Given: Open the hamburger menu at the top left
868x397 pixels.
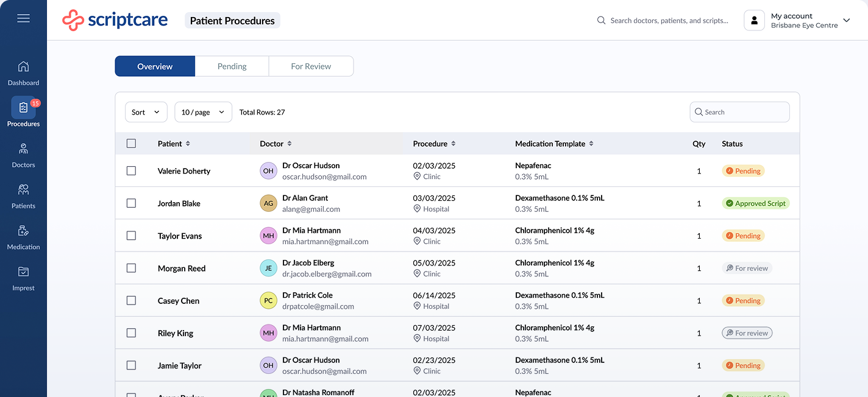Looking at the screenshot, I should pos(23,18).
